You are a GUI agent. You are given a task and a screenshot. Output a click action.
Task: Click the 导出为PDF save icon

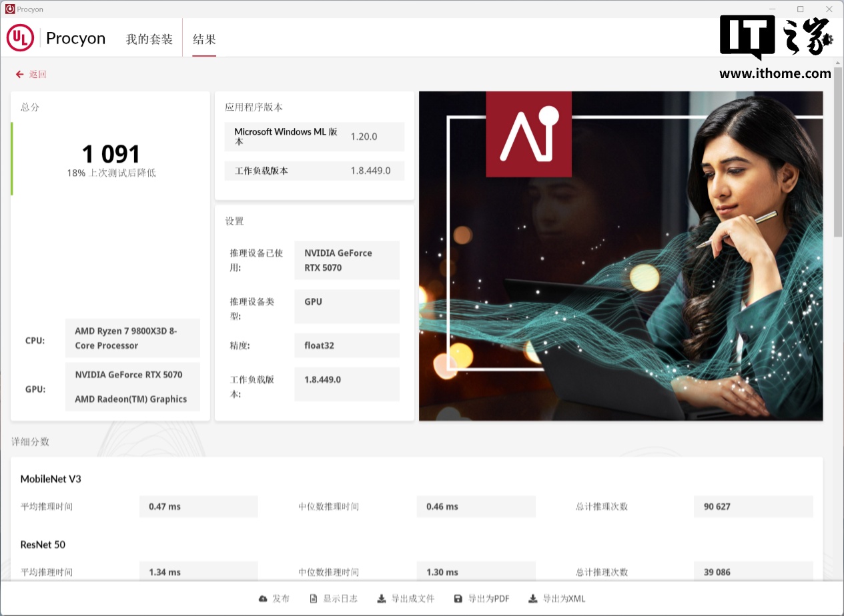(x=458, y=599)
